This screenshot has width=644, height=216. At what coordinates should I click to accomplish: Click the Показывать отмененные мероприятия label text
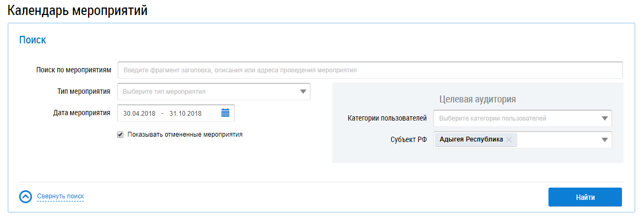(x=185, y=135)
